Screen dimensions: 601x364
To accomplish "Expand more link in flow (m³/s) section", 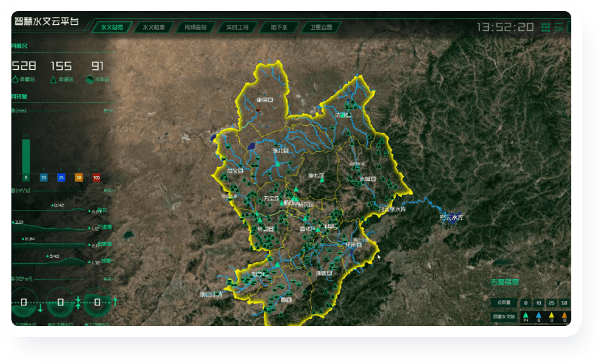I will coord(109,190).
